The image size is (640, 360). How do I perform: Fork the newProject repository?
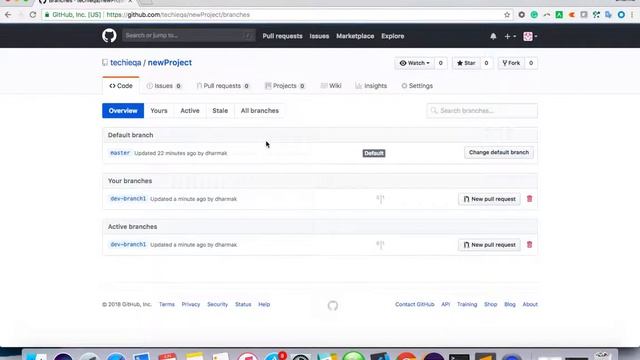[x=511, y=63]
